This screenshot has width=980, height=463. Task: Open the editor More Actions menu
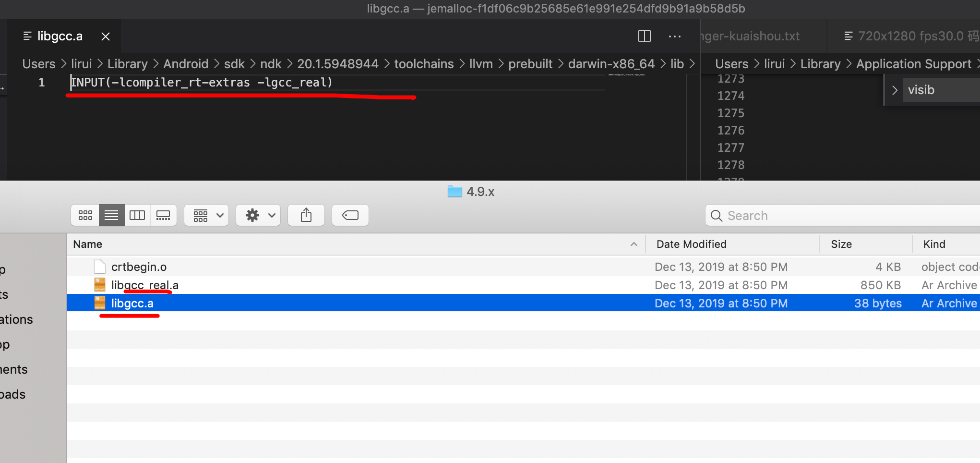675,36
